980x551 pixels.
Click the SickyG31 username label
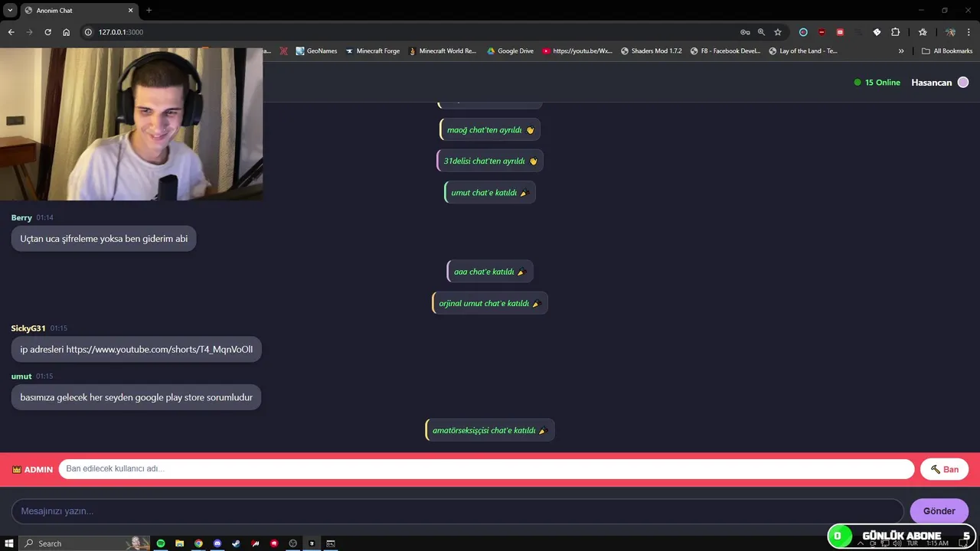point(28,328)
